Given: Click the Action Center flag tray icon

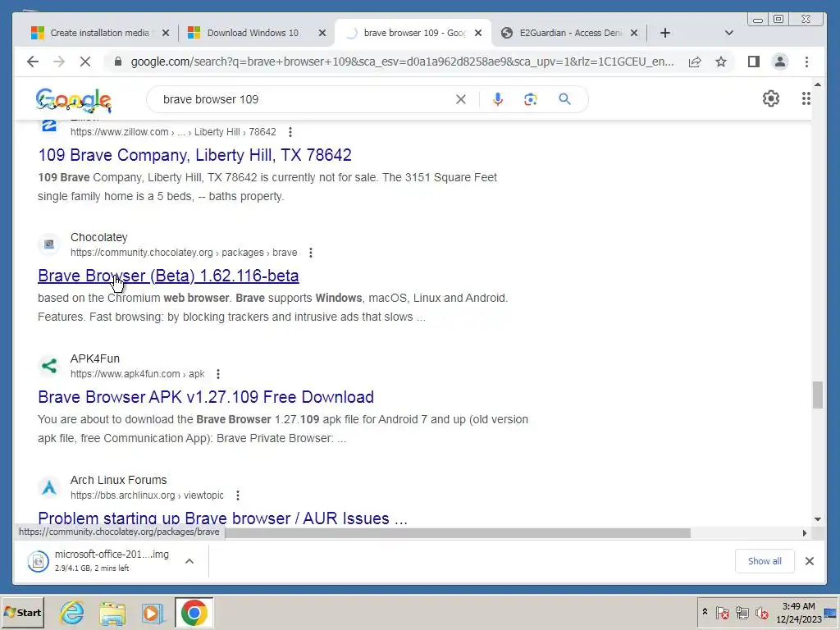Looking at the screenshot, I should 723,612.
